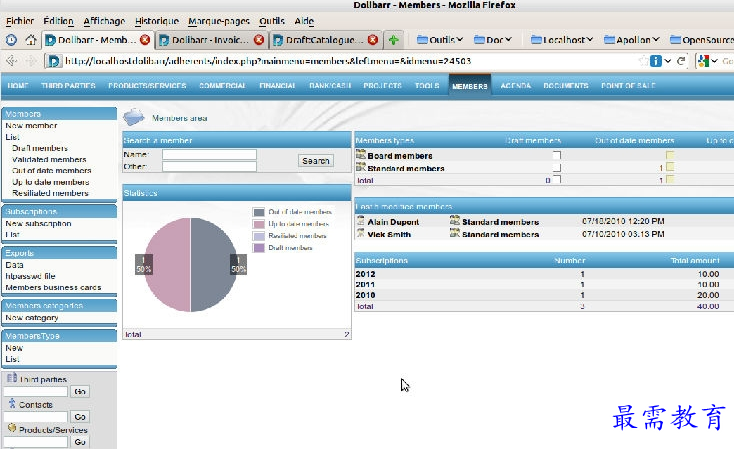
Task: Click the Search button in Search a member
Action: 316,161
